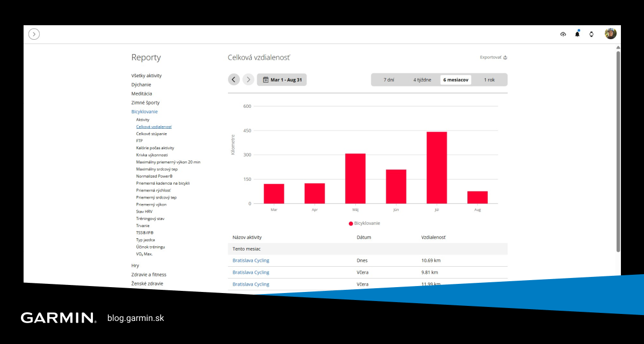Expand the Hry report category
The width and height of the screenshot is (644, 344).
point(135,266)
